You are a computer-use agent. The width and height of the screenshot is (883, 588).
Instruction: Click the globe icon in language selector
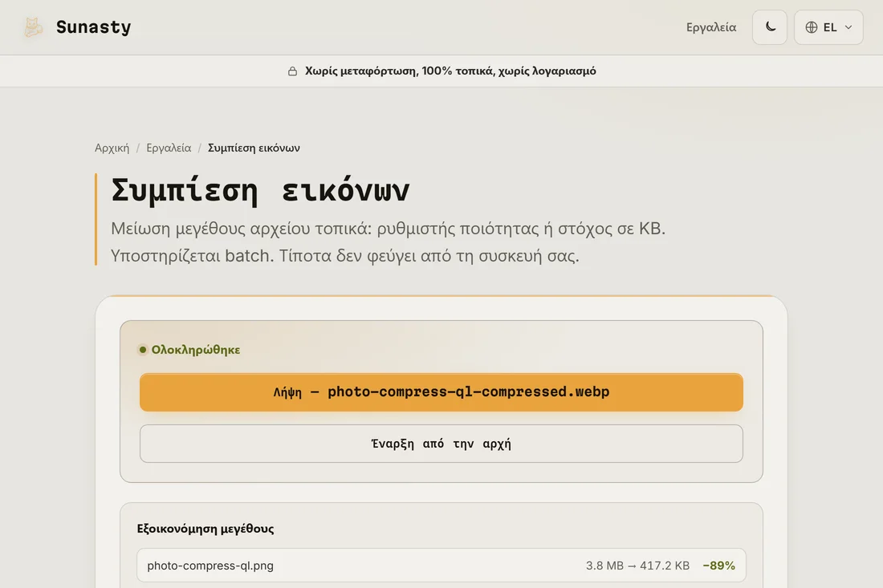811,27
